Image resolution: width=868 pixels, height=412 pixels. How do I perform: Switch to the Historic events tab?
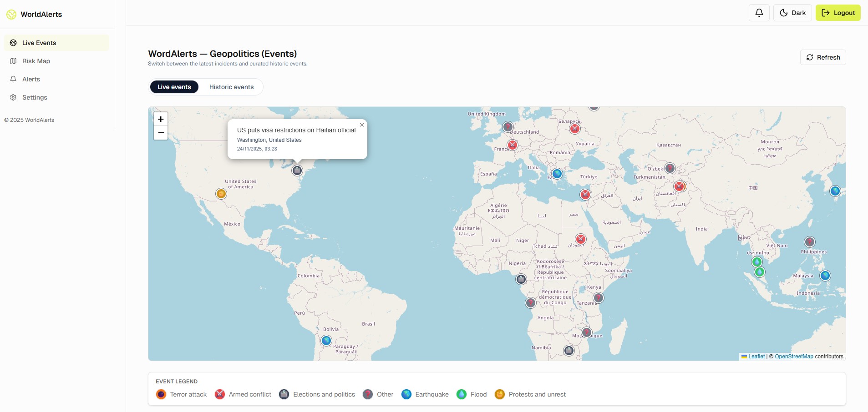point(231,87)
